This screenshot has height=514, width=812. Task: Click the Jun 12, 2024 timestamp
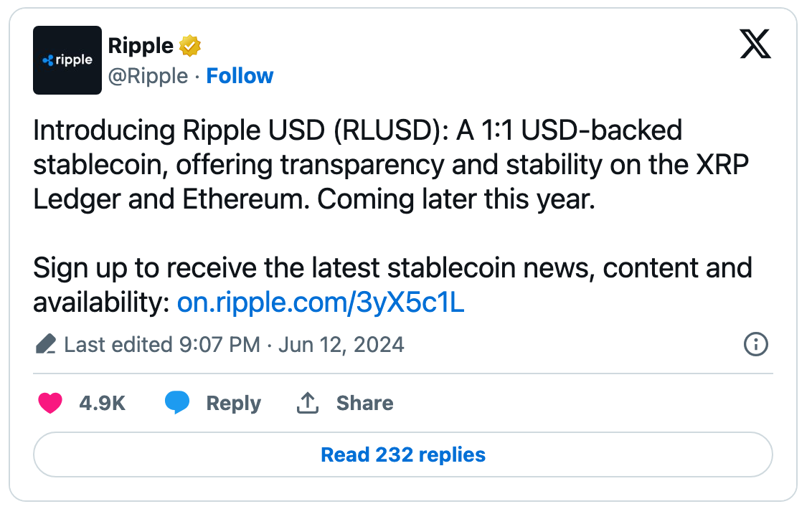341,344
